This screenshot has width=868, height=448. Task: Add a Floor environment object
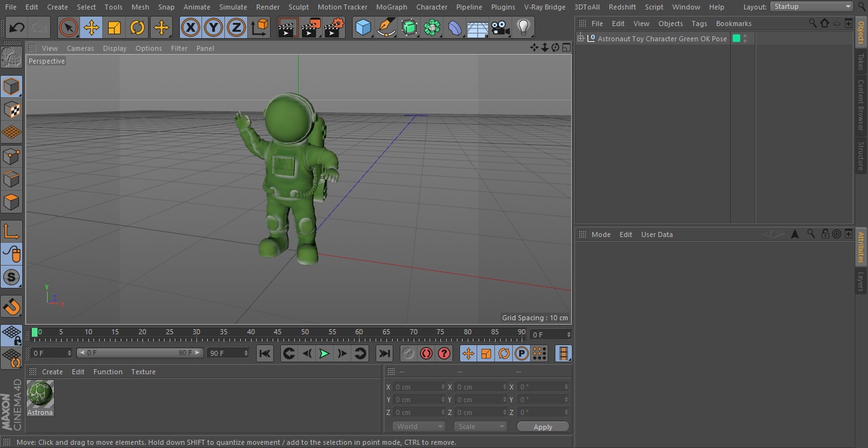[478, 27]
